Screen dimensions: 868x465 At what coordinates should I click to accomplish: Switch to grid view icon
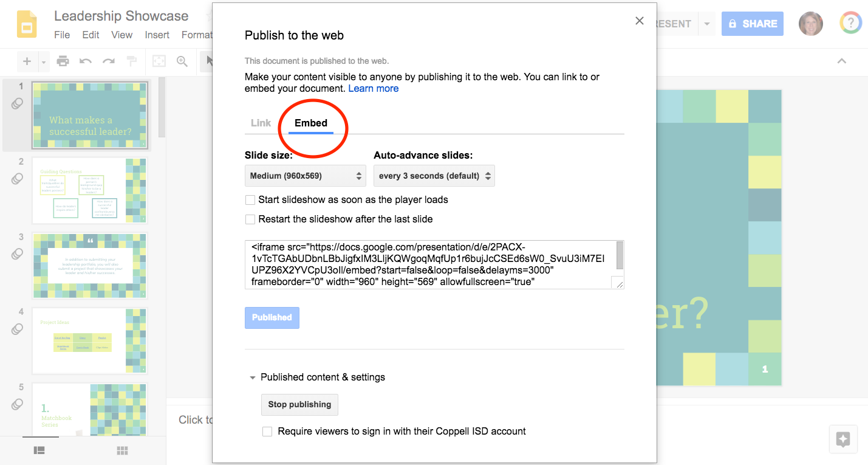[122, 450]
